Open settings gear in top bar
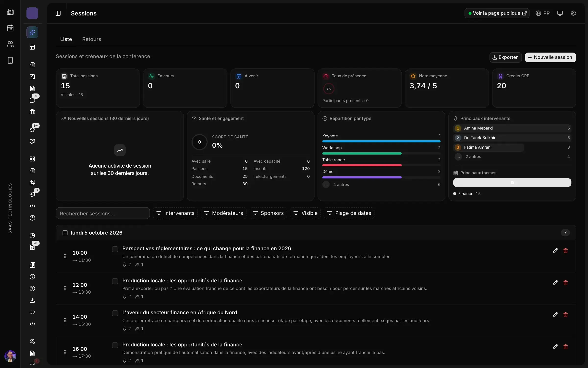Screen dimensions: 588x368 coord(573,13)
